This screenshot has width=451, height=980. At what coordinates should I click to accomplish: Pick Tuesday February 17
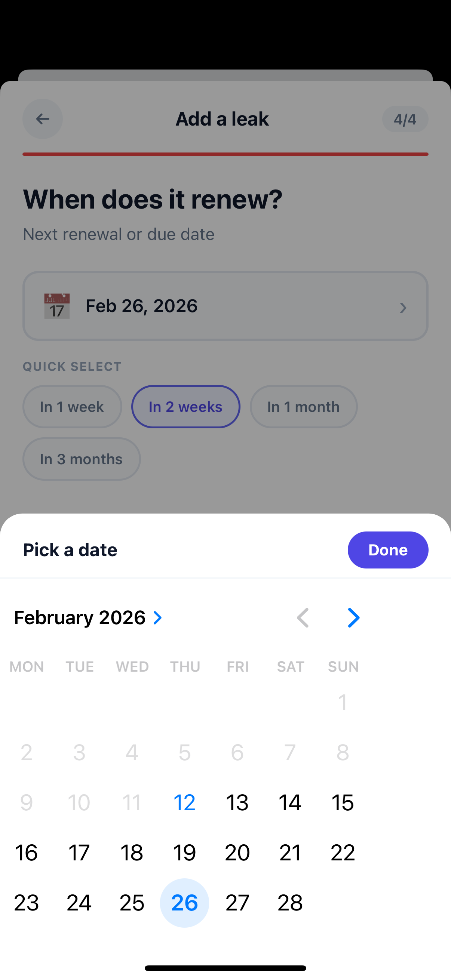click(x=79, y=853)
